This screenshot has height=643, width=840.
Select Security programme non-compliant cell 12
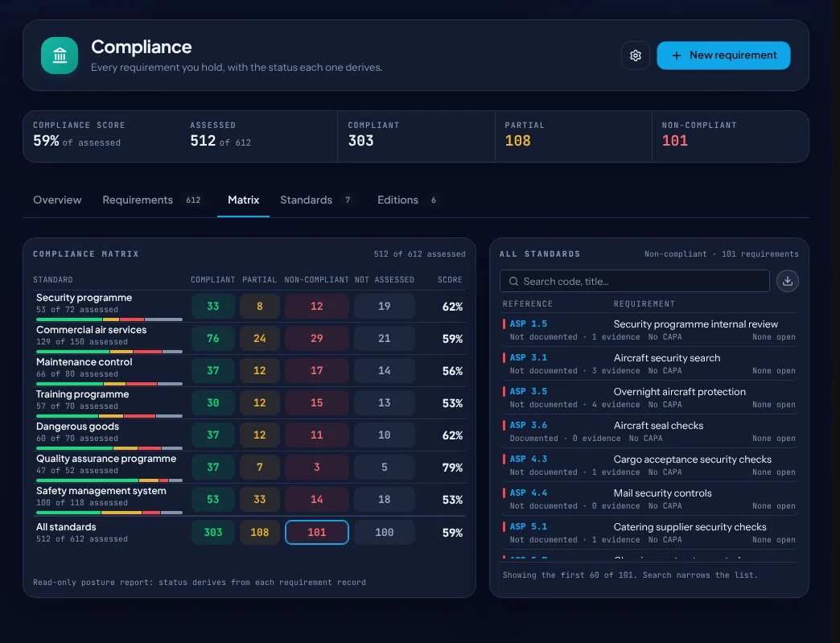coord(316,306)
